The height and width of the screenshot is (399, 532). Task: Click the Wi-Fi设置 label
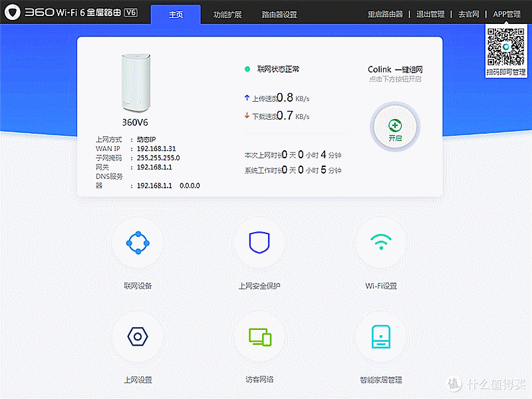tap(381, 286)
